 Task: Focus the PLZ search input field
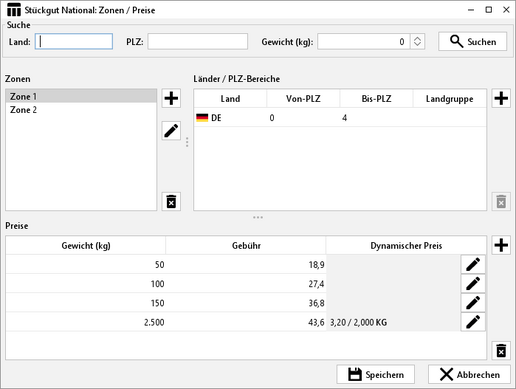[198, 42]
